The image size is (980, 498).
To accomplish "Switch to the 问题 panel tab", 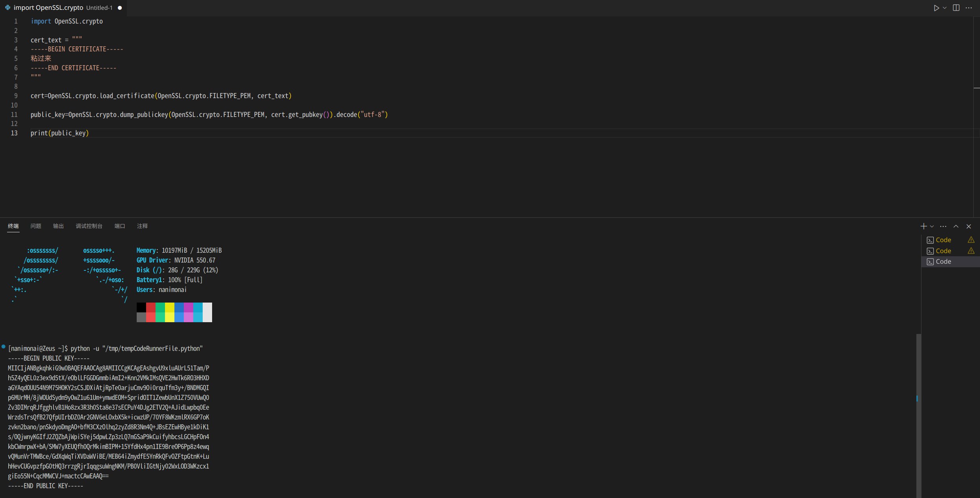I will (36, 226).
